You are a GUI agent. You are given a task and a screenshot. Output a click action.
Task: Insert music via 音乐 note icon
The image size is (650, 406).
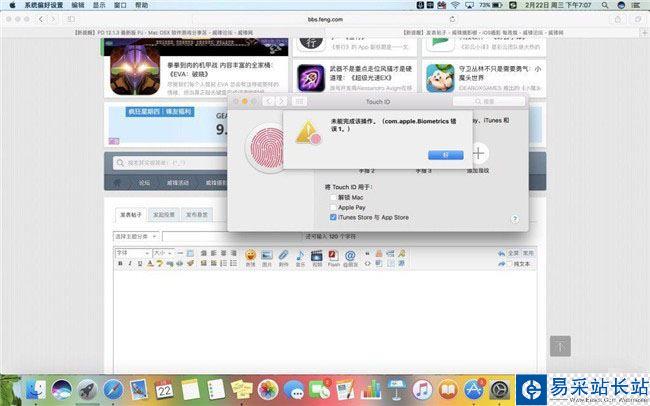tap(300, 258)
